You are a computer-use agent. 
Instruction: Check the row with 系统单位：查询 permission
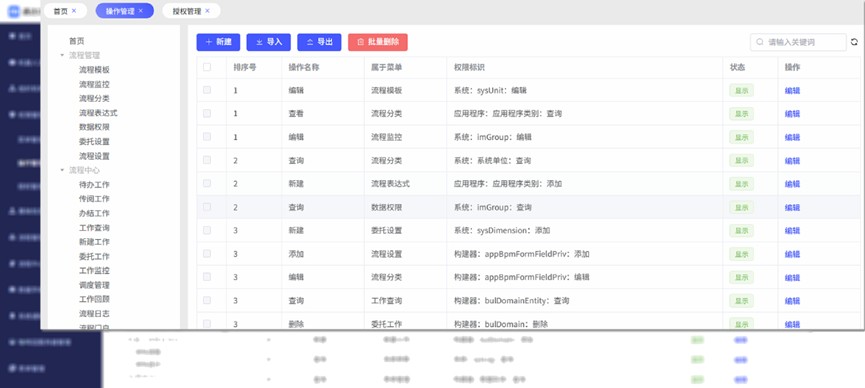pyautogui.click(x=207, y=160)
